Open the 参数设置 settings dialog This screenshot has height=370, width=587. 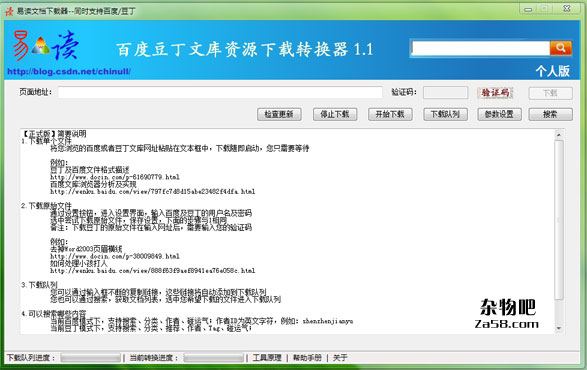(500, 114)
